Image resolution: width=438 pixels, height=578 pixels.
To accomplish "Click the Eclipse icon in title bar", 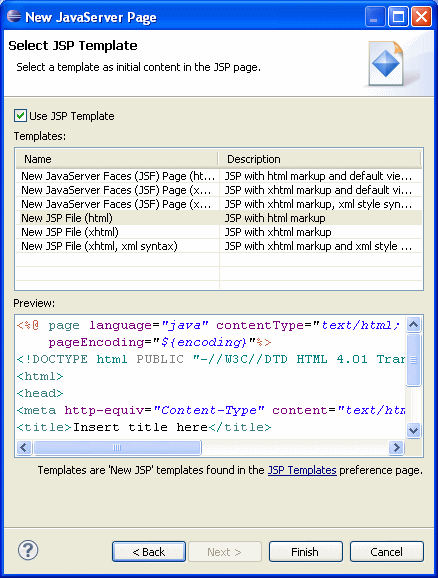I will tap(14, 17).
